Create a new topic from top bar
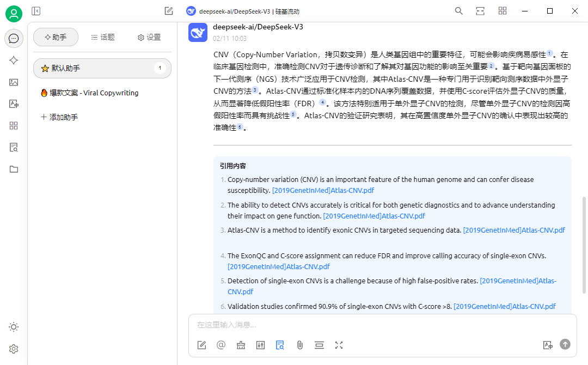This screenshot has height=365, width=588. pos(169,11)
